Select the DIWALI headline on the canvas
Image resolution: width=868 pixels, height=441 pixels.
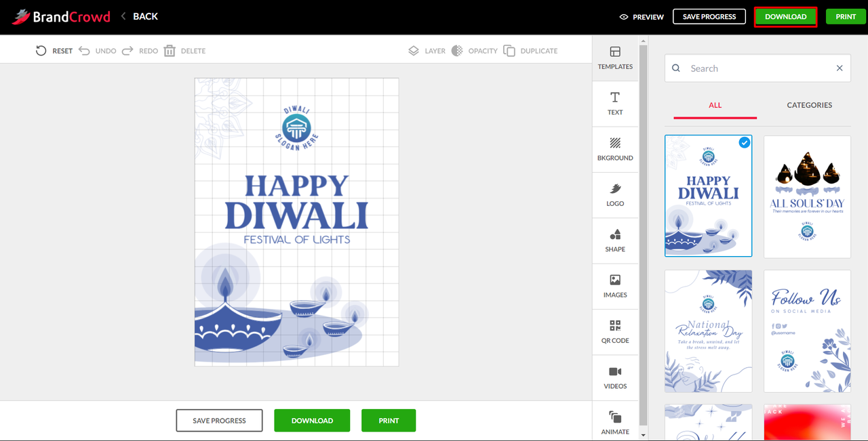296,215
